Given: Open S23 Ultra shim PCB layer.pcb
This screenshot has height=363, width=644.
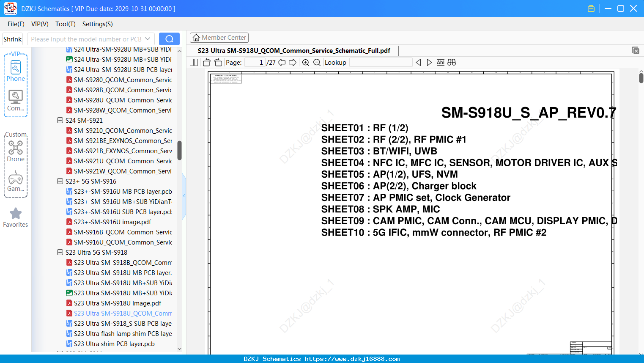Looking at the screenshot, I should (111, 344).
